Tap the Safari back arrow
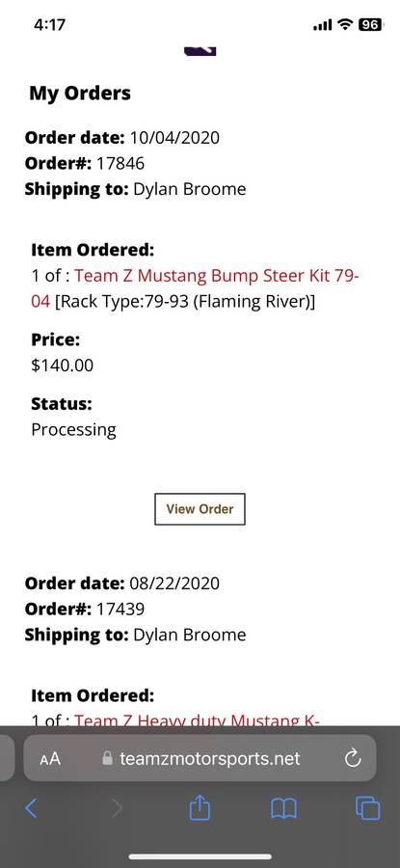This screenshot has width=400, height=868. point(32,808)
